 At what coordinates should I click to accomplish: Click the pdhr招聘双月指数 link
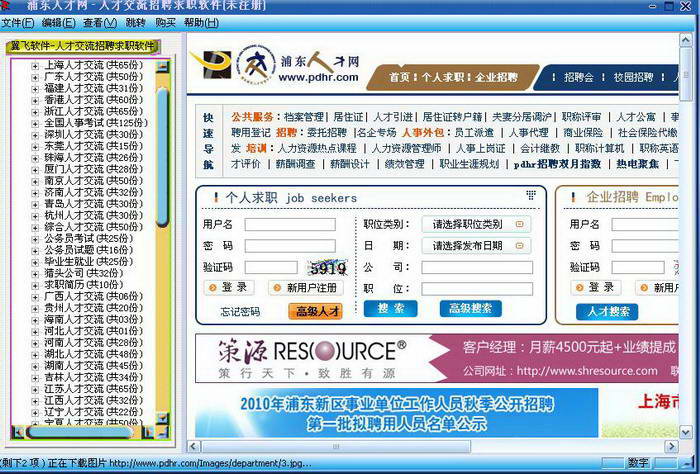(558, 164)
